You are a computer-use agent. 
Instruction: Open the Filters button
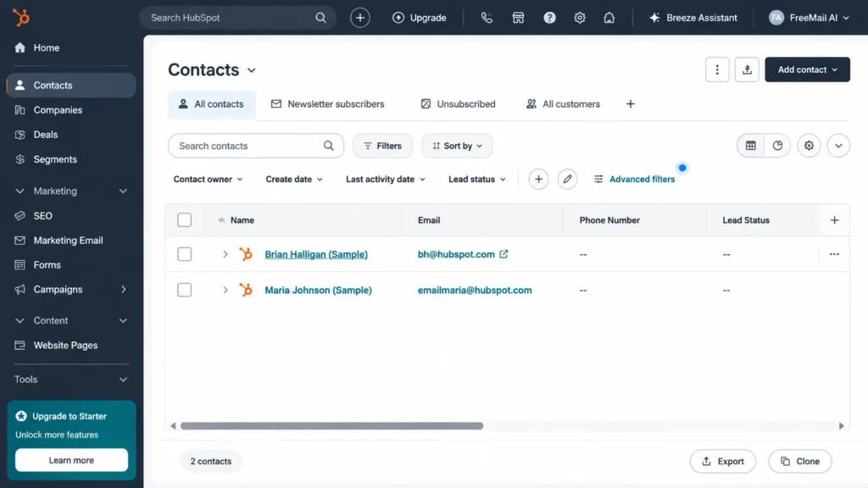(382, 146)
